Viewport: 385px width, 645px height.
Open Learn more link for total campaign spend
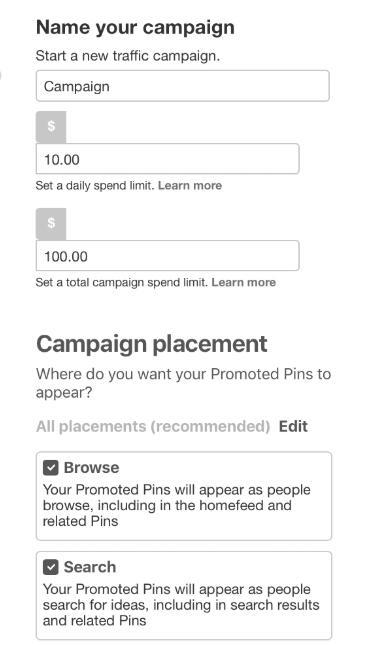[244, 283]
